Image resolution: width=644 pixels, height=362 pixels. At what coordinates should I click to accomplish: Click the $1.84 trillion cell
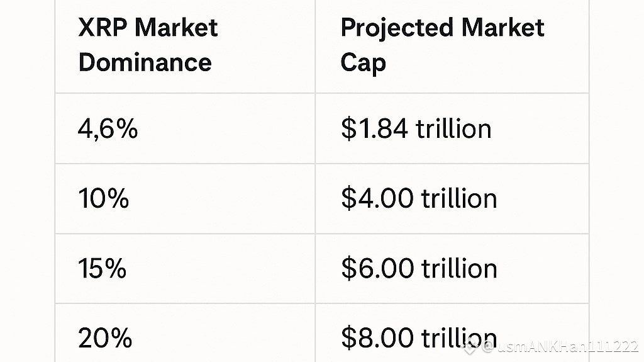[x=416, y=129]
